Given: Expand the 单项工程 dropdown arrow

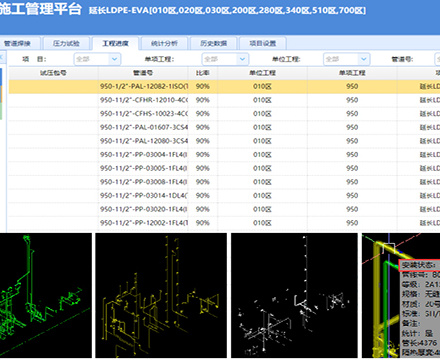Looking at the screenshot, I should [242, 59].
